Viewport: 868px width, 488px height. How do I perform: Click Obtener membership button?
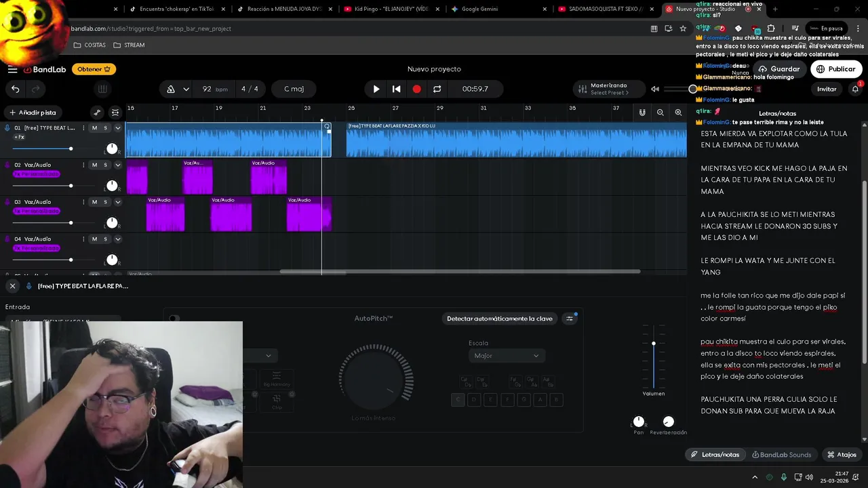(94, 69)
